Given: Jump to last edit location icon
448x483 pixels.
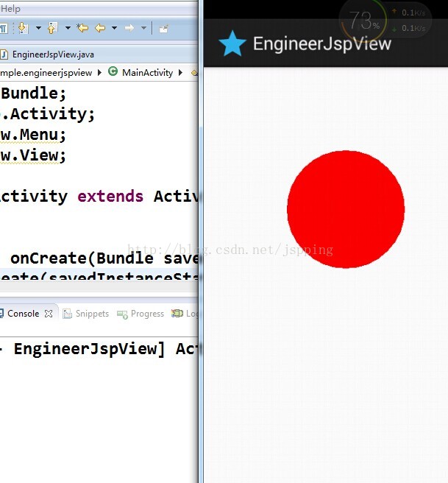Looking at the screenshot, I should [x=82, y=28].
